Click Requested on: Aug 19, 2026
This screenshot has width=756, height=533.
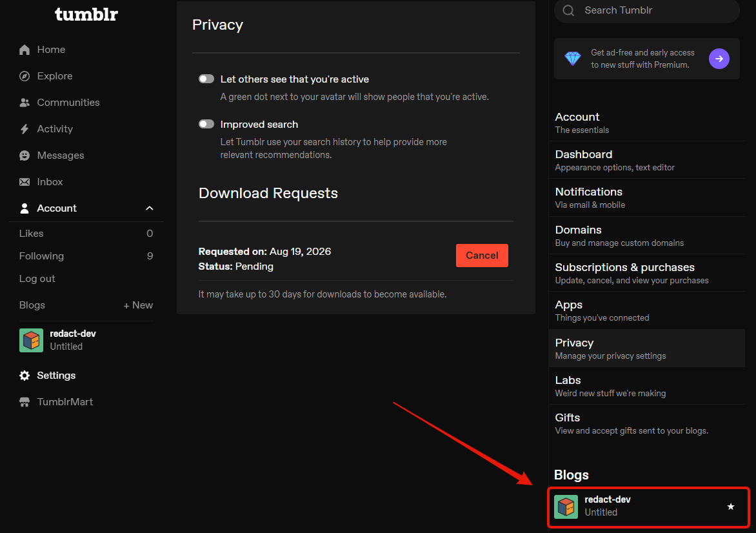pyautogui.click(x=264, y=251)
